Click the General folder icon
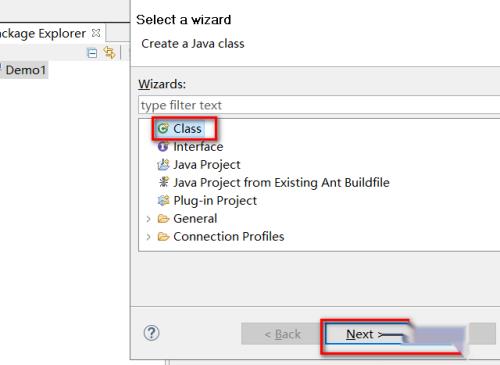Screen dimensions: 500x365 coord(163,219)
